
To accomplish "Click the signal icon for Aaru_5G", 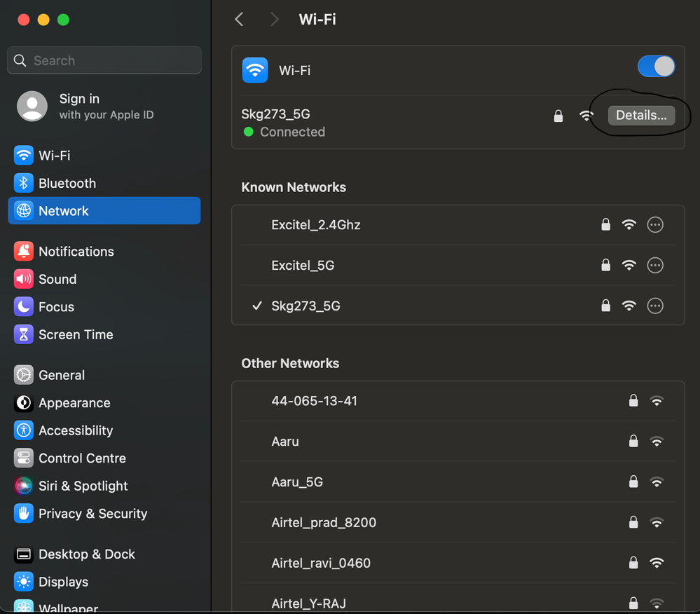I will [x=657, y=482].
